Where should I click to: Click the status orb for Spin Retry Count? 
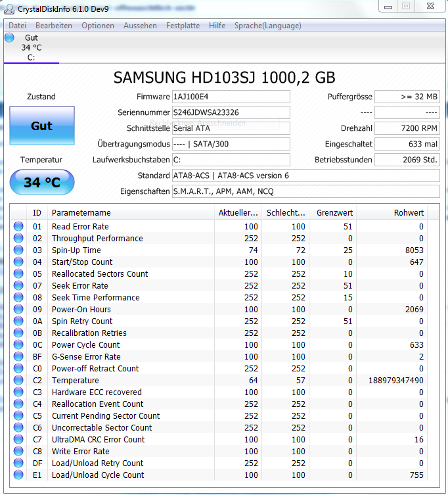coord(18,321)
